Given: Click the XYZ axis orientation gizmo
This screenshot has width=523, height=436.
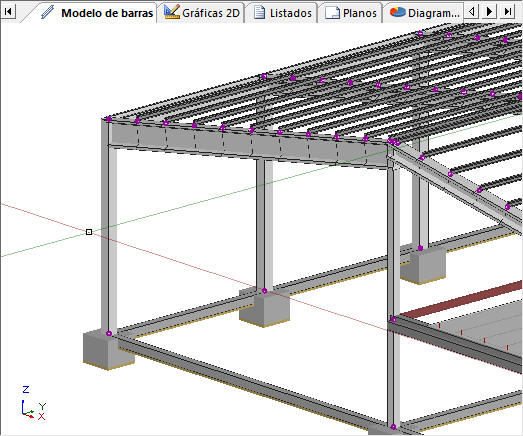Looking at the screenshot, I should [x=33, y=403].
